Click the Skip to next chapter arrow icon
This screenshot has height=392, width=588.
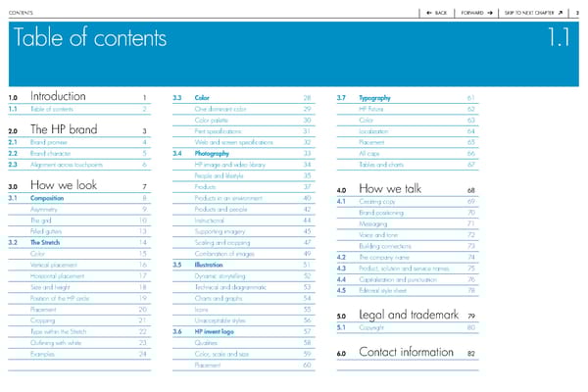[560, 14]
